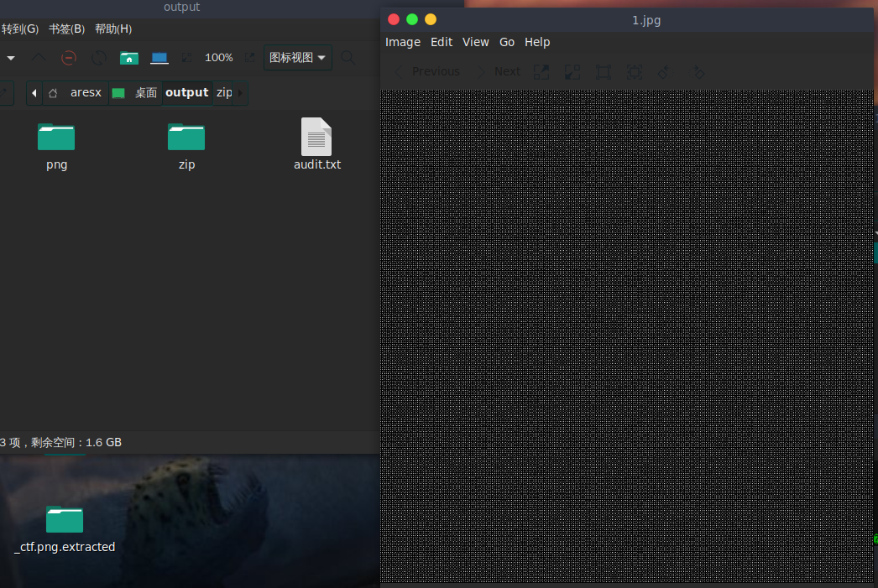Click best fit icon in image viewer

coord(634,72)
